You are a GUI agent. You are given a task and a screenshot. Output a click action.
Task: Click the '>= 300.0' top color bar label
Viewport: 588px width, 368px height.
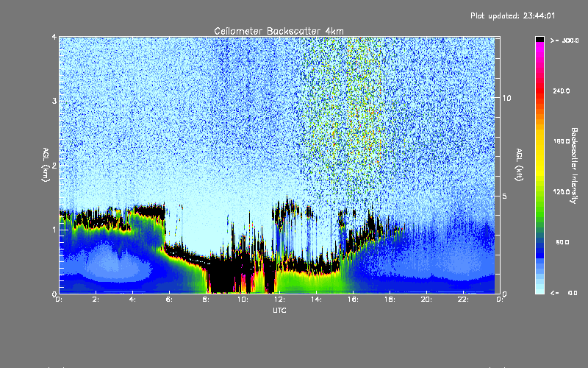click(564, 40)
